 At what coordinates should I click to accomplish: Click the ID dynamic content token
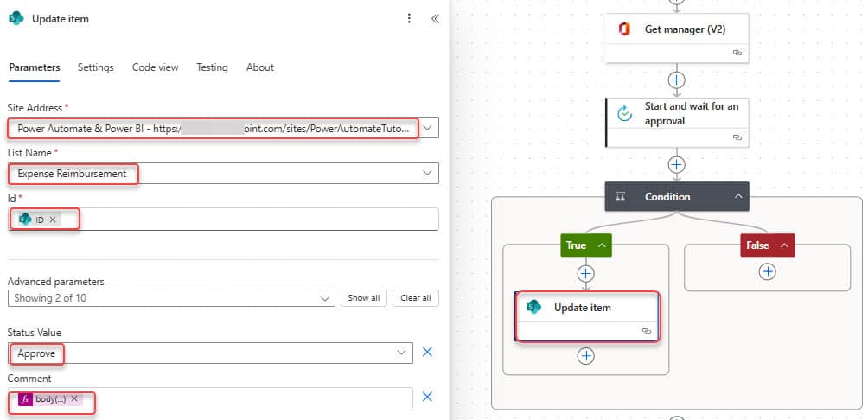(x=38, y=220)
